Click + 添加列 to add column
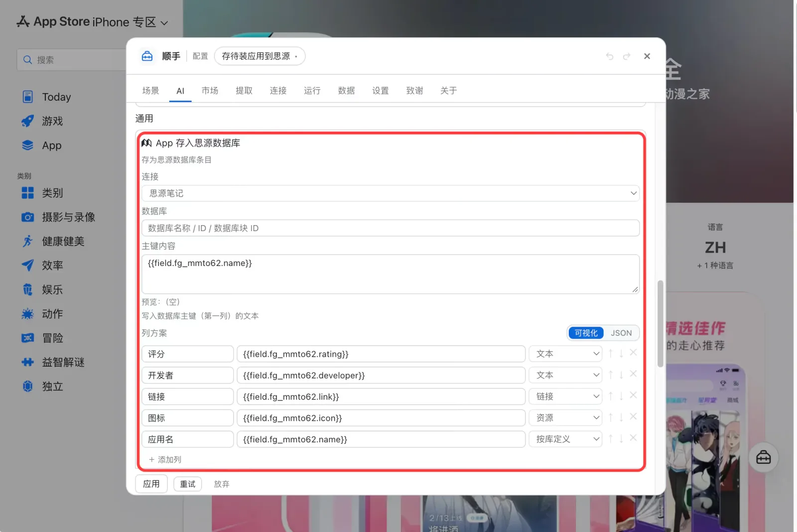 coord(165,459)
